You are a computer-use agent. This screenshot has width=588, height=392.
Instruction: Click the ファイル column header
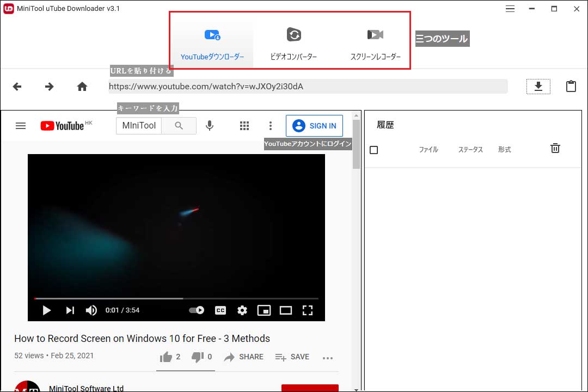pos(428,150)
